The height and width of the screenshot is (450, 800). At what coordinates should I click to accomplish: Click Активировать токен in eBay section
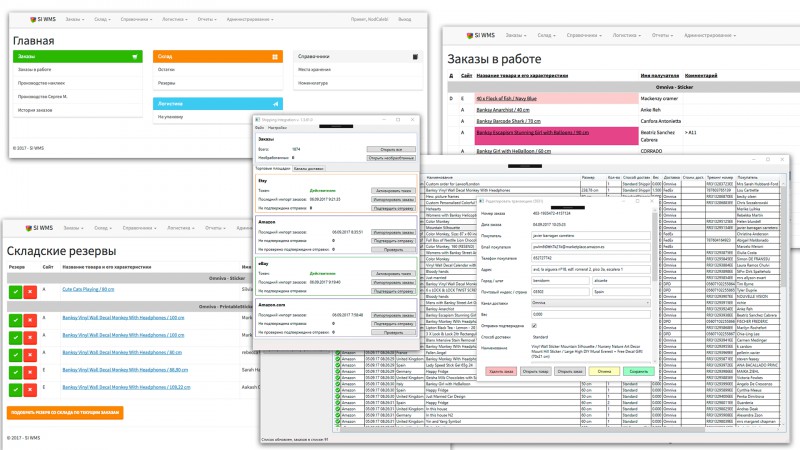[x=393, y=273]
